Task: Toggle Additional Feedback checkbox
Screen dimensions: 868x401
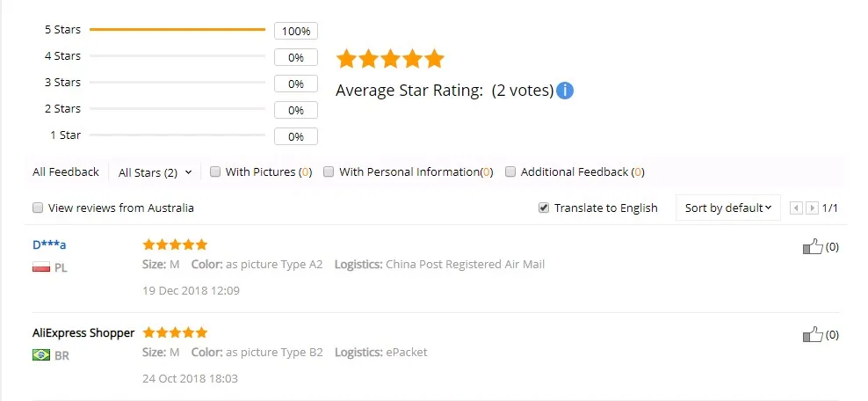Action: (x=510, y=172)
